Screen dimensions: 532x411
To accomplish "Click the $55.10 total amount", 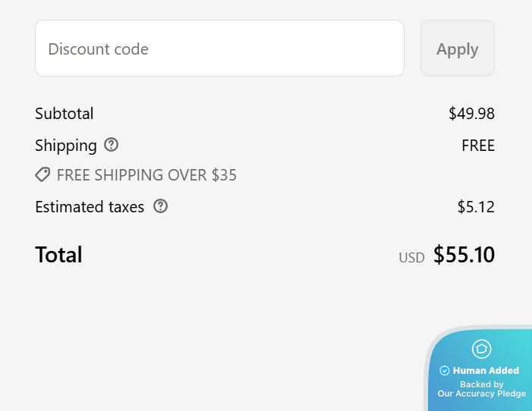I will pyautogui.click(x=464, y=255).
